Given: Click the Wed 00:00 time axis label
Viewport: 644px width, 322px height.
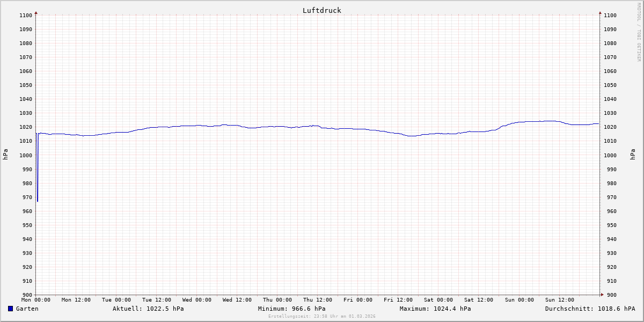Looking at the screenshot, I should 197,300.
